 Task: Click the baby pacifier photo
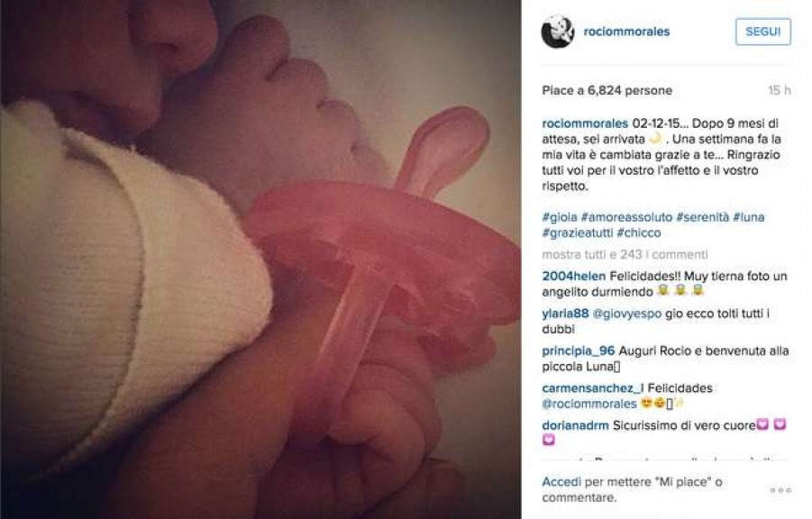pyautogui.click(x=261, y=259)
